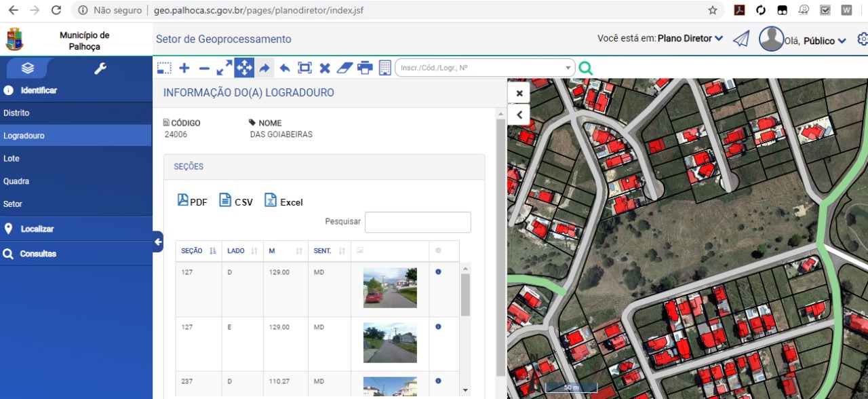The height and width of the screenshot is (399, 868).
Task: Select the pan map tool
Action: click(244, 68)
